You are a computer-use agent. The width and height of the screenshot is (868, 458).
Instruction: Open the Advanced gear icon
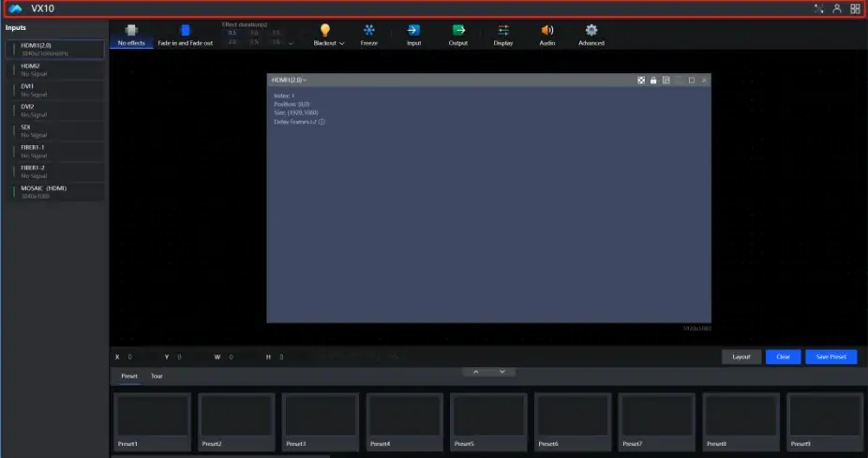pyautogui.click(x=591, y=30)
